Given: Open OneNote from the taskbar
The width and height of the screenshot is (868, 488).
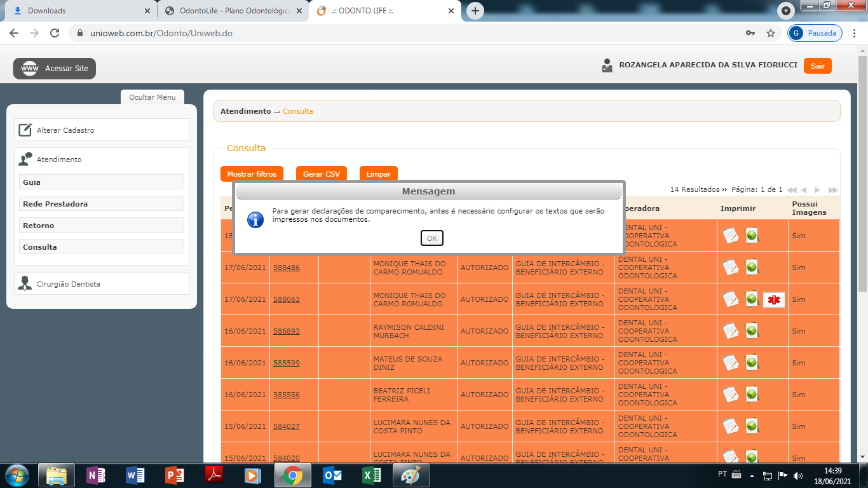Looking at the screenshot, I should [x=96, y=475].
